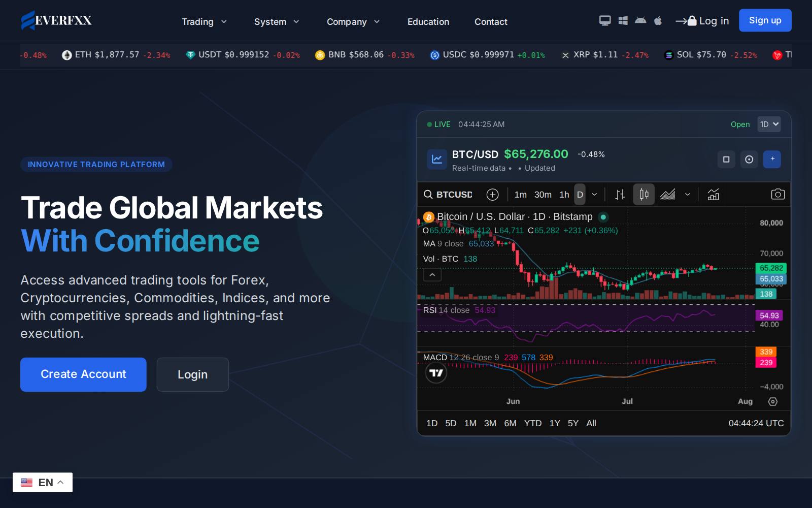The height and width of the screenshot is (508, 812).
Task: Click the Login button in hero
Action: click(x=193, y=374)
